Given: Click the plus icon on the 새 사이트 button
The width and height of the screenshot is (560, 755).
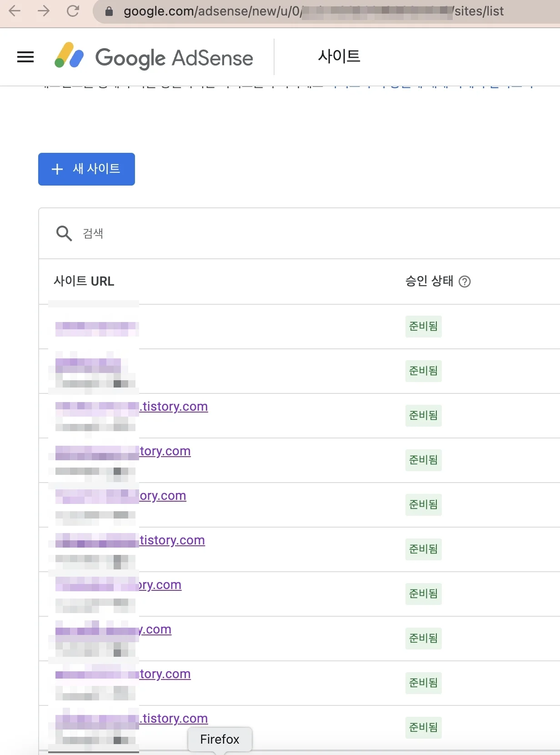Looking at the screenshot, I should (x=56, y=169).
